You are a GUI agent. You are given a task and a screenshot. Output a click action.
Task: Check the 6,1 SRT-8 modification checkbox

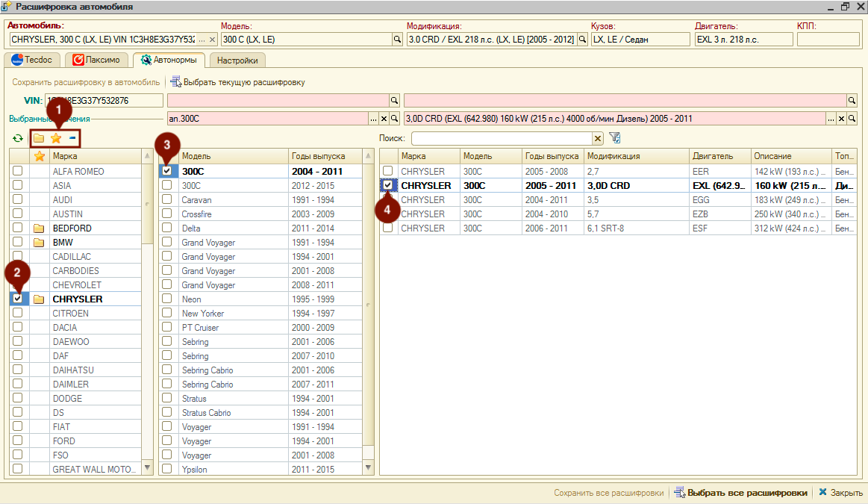(x=387, y=228)
